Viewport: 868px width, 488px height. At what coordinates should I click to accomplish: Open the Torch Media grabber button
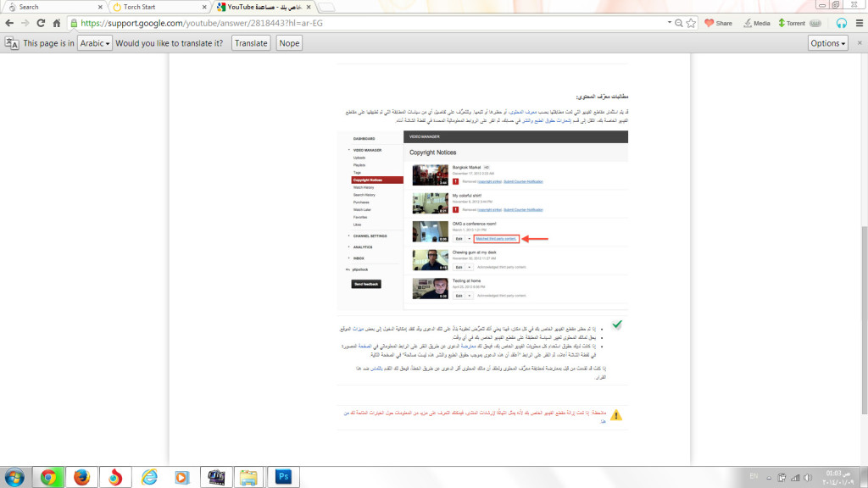tap(756, 23)
